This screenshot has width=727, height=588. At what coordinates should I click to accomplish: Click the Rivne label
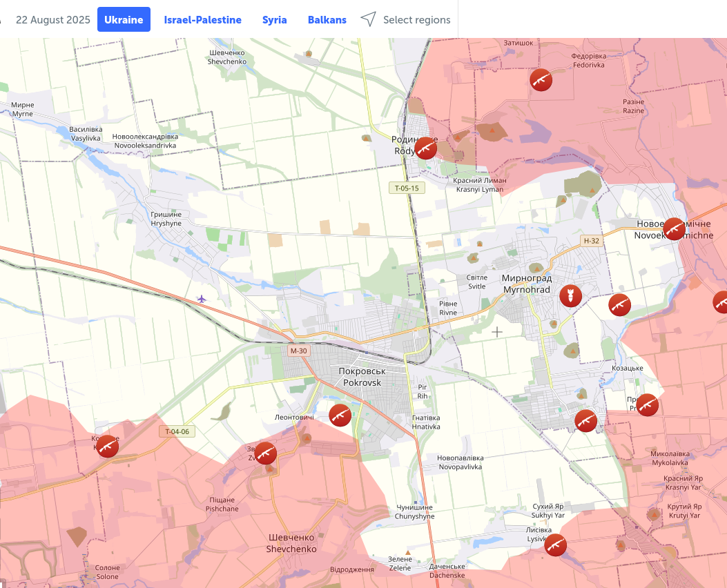coord(448,308)
